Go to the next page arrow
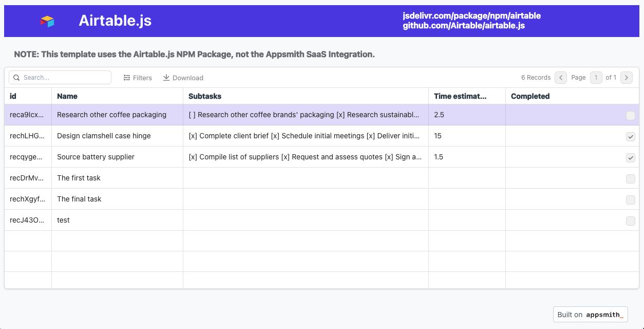 [x=626, y=78]
